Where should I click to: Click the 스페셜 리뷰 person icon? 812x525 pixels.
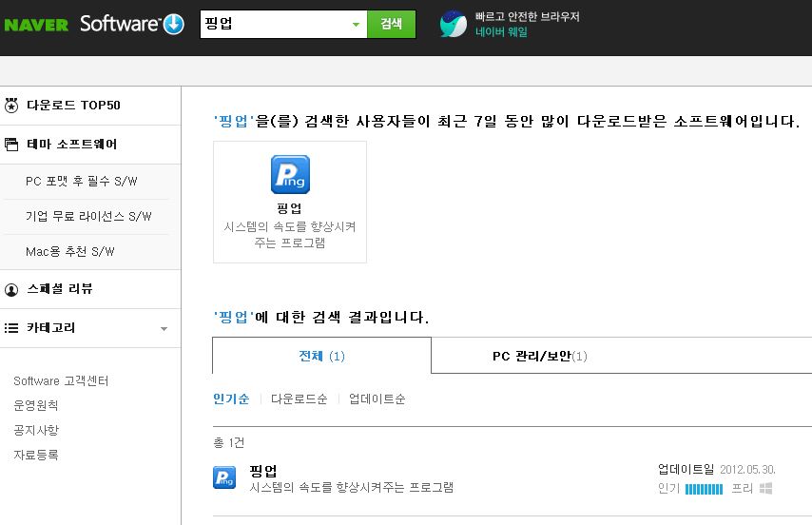coord(11,289)
